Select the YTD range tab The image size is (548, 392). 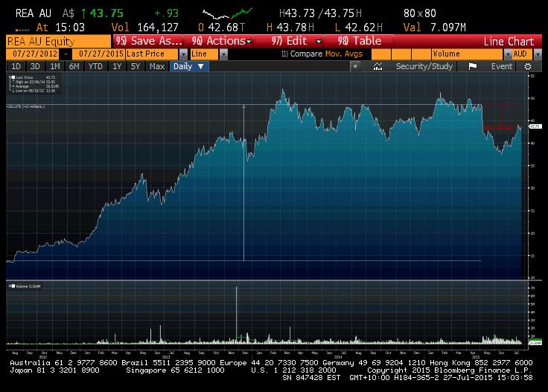[x=95, y=66]
